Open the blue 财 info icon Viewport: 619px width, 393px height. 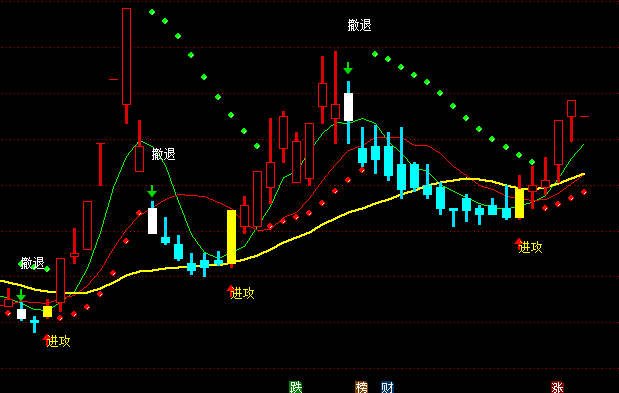click(387, 387)
